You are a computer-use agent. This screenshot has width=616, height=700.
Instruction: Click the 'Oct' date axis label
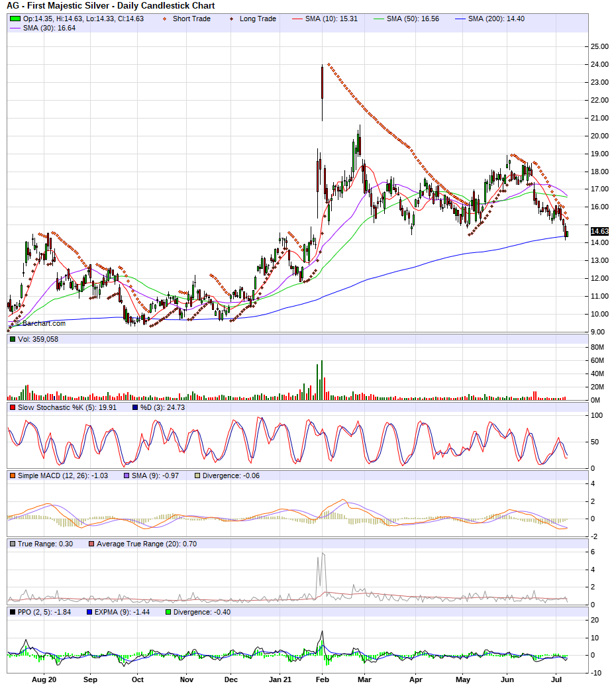pyautogui.click(x=138, y=679)
